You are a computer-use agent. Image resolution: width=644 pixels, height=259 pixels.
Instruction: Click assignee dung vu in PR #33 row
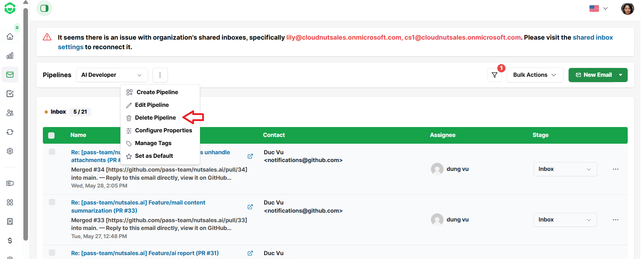pyautogui.click(x=457, y=220)
